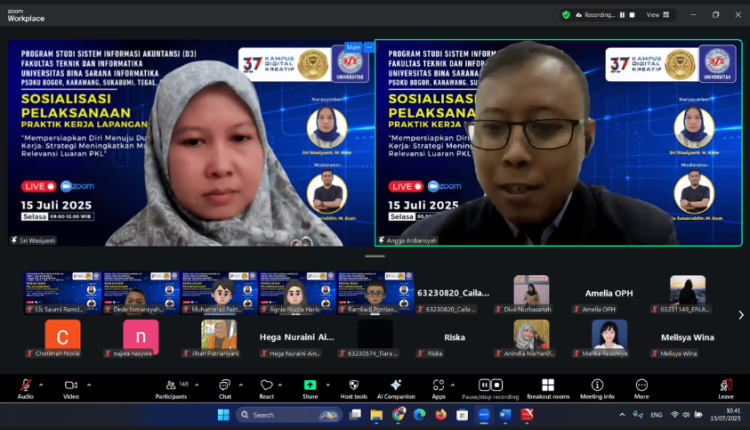This screenshot has height=430, width=750.
Task: Select Melisya Wina participant tile
Action: (687, 337)
